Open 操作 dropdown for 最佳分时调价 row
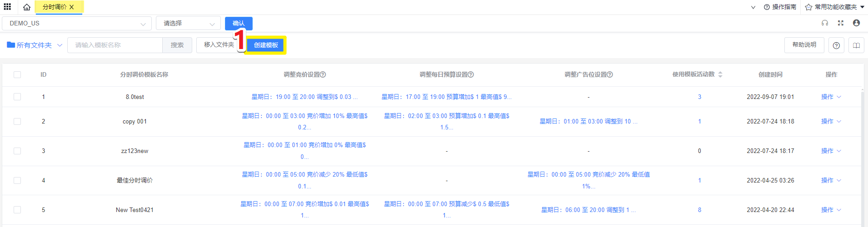The height and width of the screenshot is (227, 868). (831, 180)
